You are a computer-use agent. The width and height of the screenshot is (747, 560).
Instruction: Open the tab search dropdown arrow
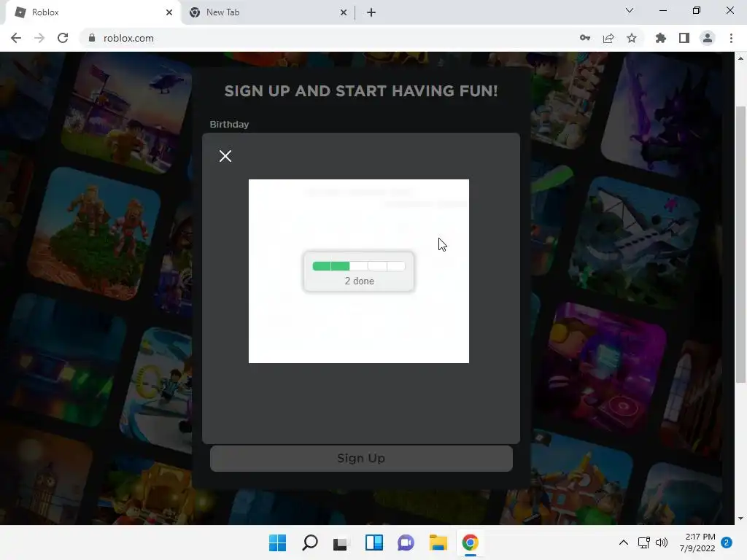630,10
